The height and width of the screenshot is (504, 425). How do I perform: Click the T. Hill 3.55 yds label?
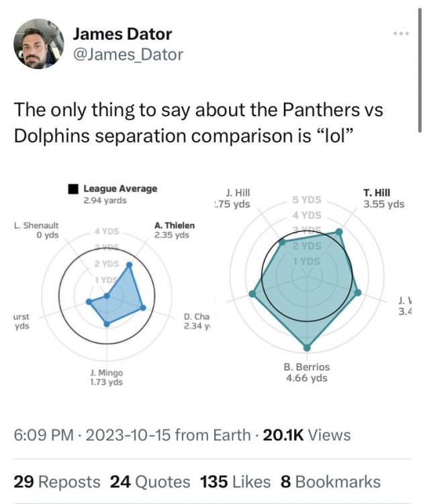[383, 198]
